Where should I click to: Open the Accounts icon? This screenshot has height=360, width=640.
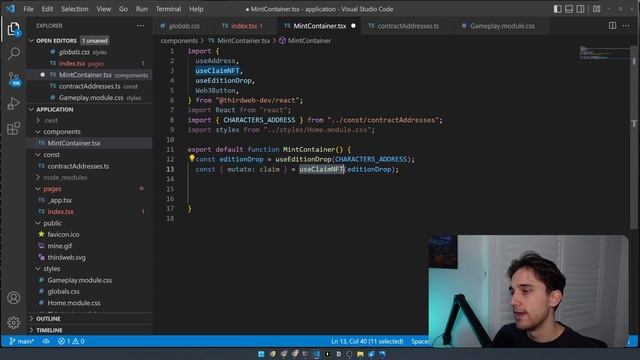(13, 298)
